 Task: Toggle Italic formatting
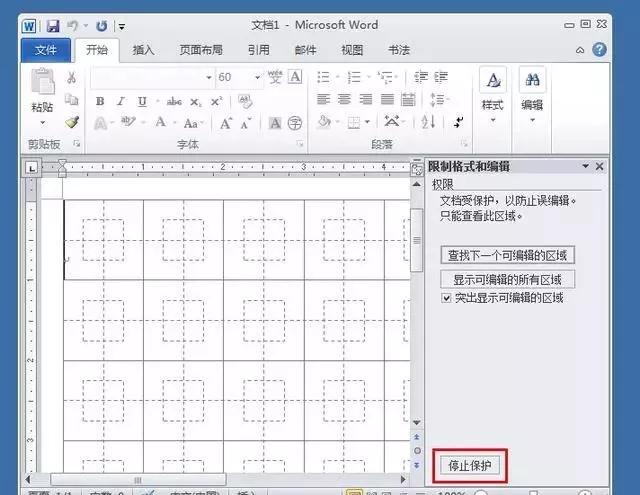point(121,101)
